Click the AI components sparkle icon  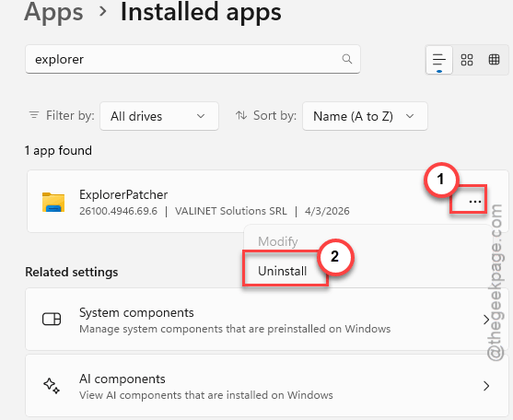[x=52, y=386]
